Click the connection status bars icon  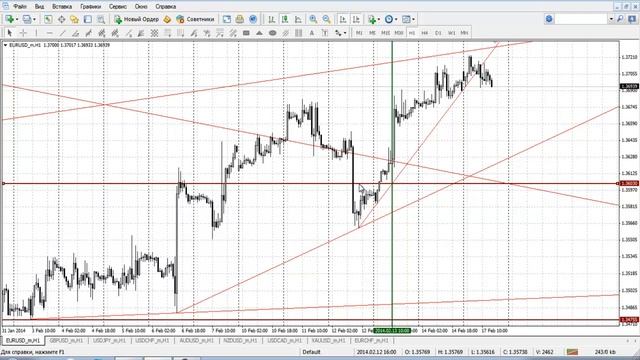click(572, 352)
